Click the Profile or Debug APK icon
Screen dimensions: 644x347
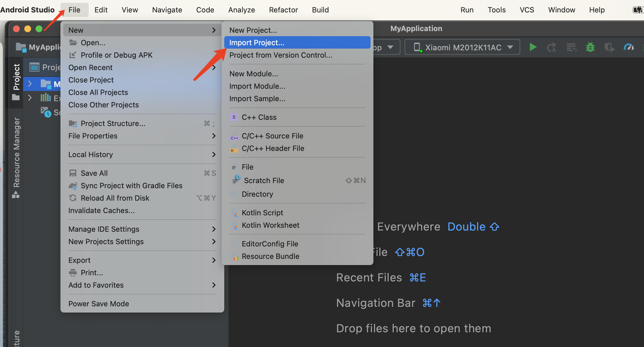tap(73, 55)
